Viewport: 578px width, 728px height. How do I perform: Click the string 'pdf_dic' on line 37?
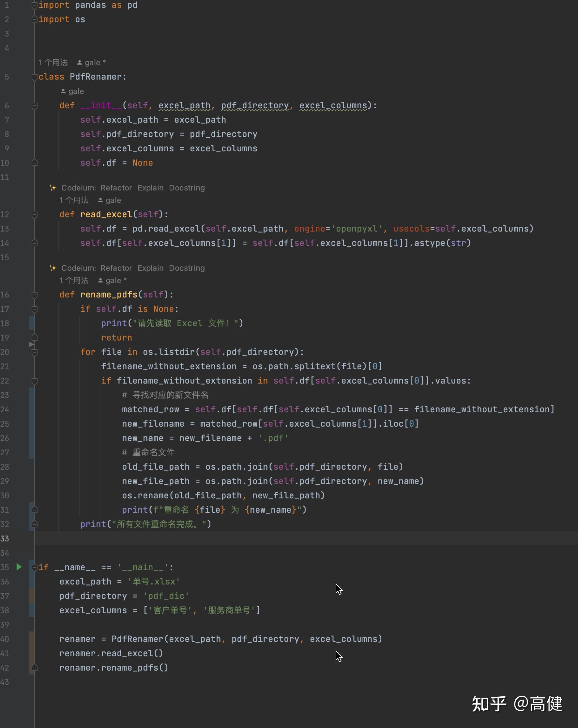tap(166, 596)
